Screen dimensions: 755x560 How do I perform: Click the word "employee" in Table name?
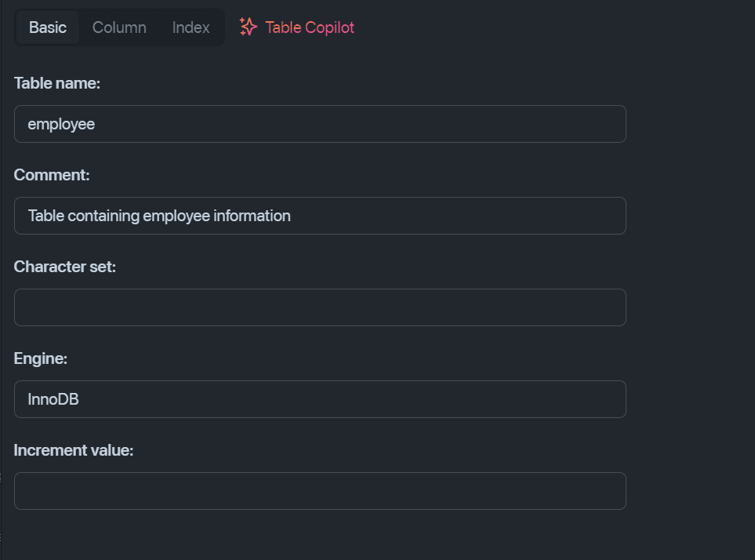pyautogui.click(x=61, y=124)
